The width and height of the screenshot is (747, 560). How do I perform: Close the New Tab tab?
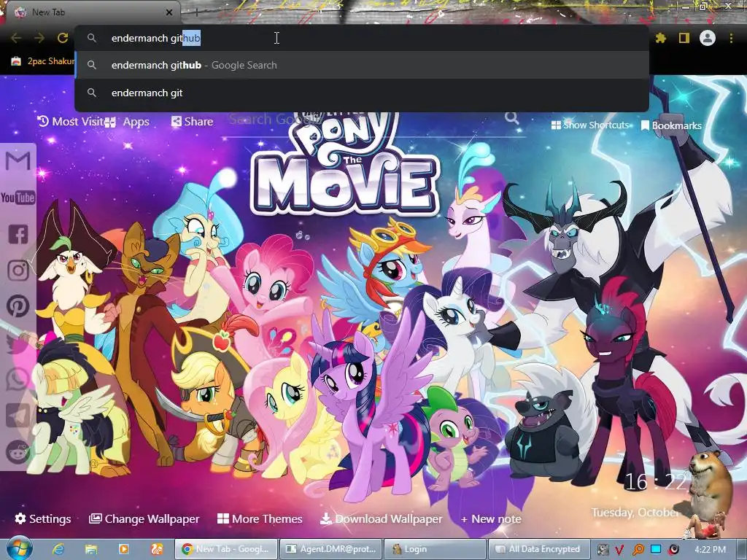[x=169, y=12]
